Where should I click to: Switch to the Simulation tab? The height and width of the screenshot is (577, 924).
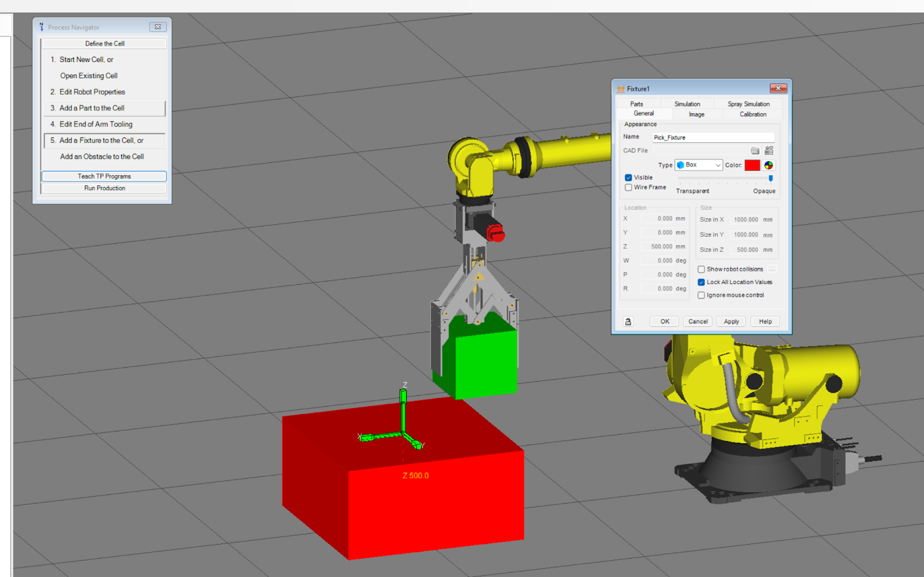point(687,104)
